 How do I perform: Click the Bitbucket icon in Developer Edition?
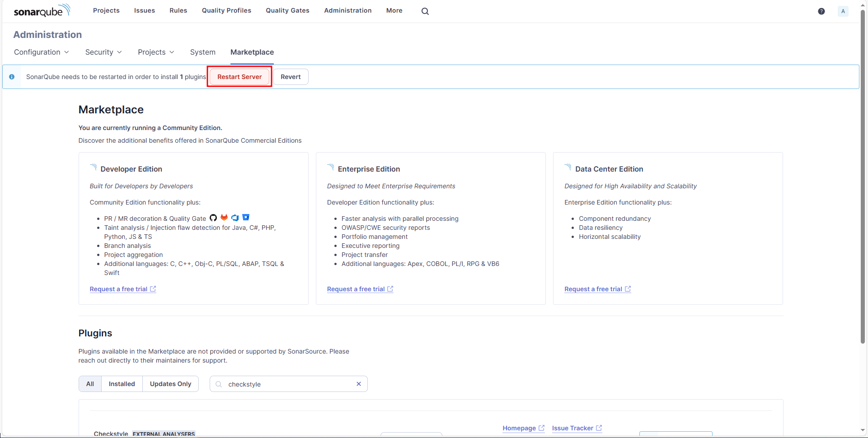[246, 217]
